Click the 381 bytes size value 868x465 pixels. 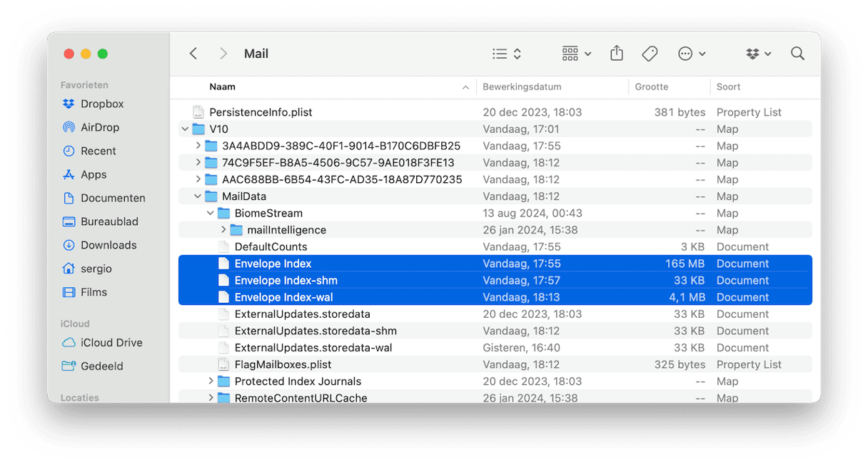(680, 112)
